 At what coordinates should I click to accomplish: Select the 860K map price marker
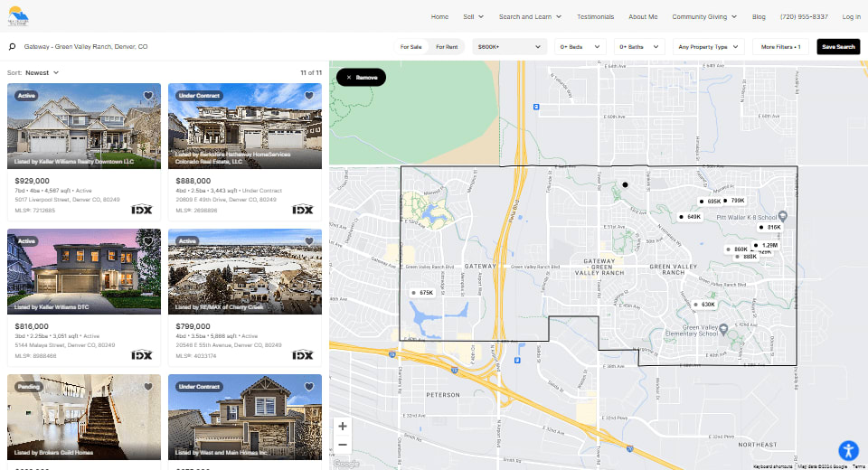738,249
